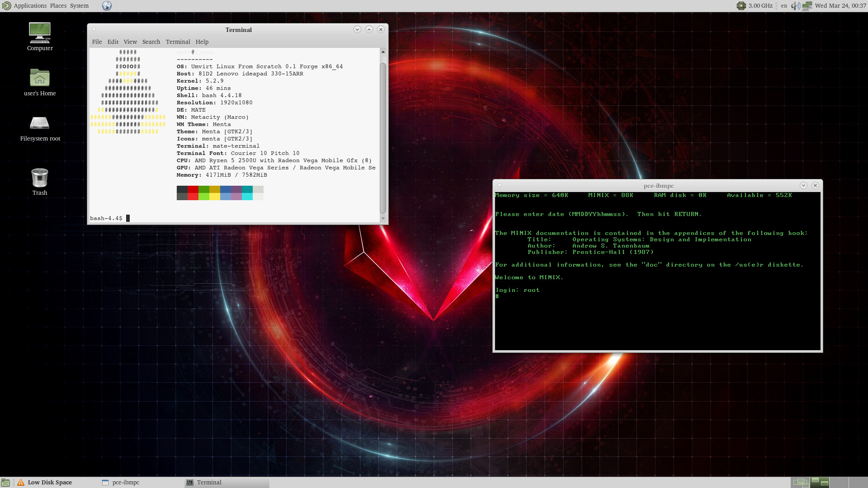The width and height of the screenshot is (868, 488).
Task: Switch to the last workspace in switcher
Action: 859,483
